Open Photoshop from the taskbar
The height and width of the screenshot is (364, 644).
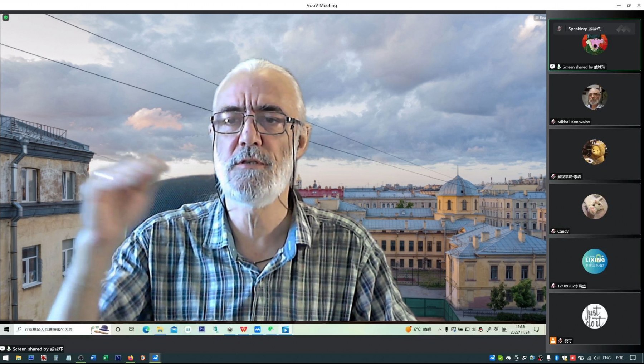point(118,358)
